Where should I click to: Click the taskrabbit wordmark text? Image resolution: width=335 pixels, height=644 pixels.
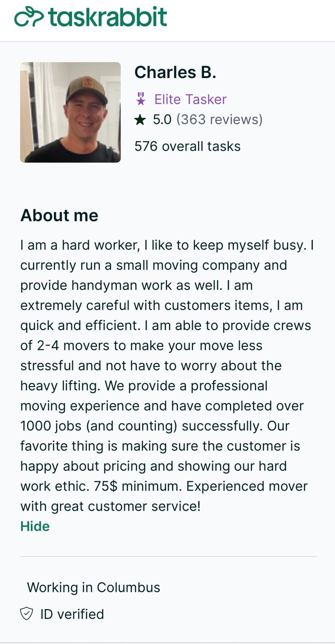pyautogui.click(x=108, y=17)
